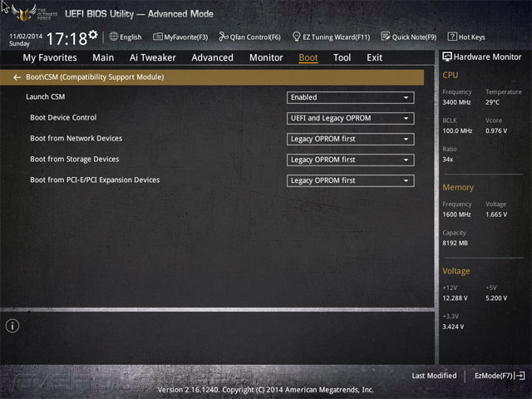Click the TUF winged logo
This screenshot has width=532, height=399.
(23, 13)
